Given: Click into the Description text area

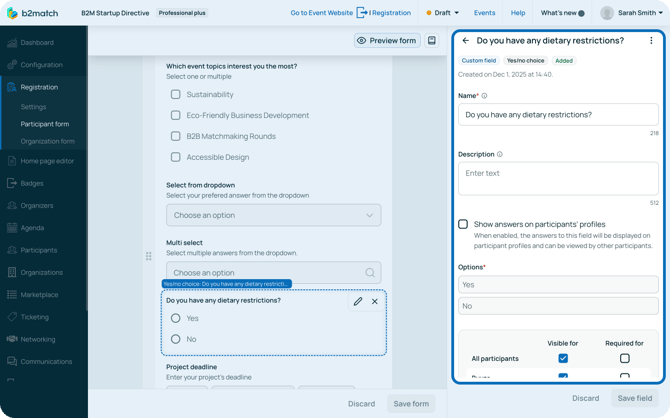Looking at the screenshot, I should [x=558, y=179].
